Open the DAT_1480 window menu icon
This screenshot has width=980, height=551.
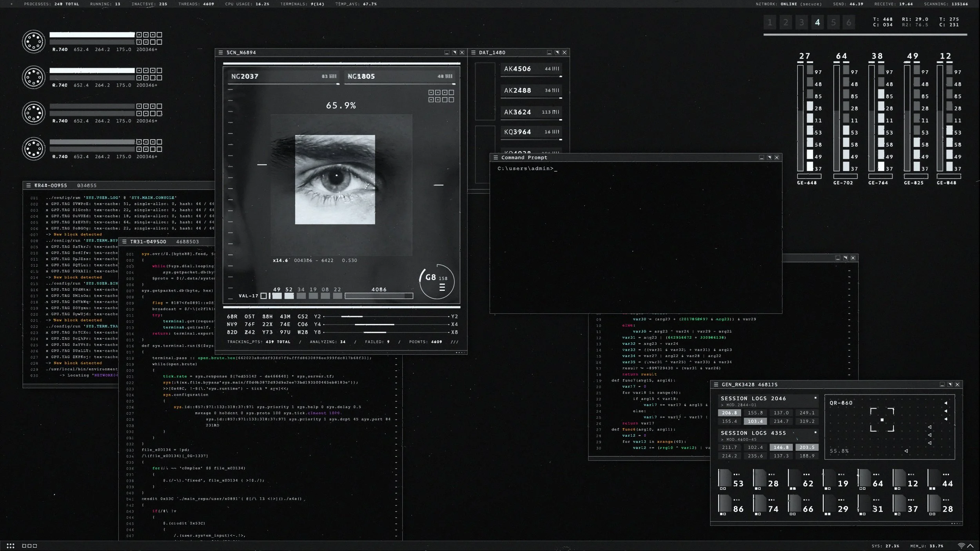473,53
